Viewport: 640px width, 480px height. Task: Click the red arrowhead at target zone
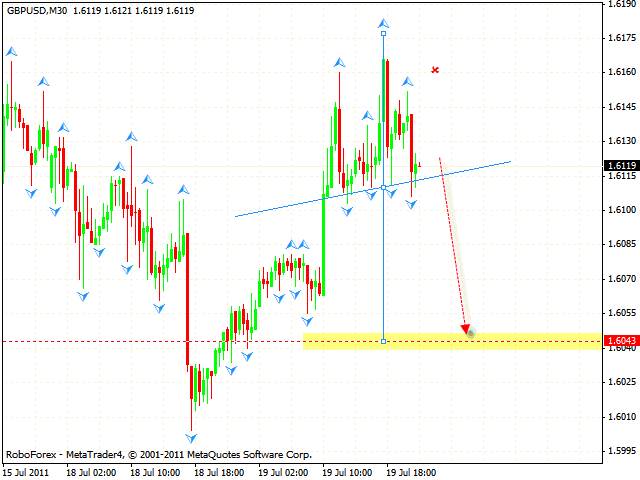465,329
